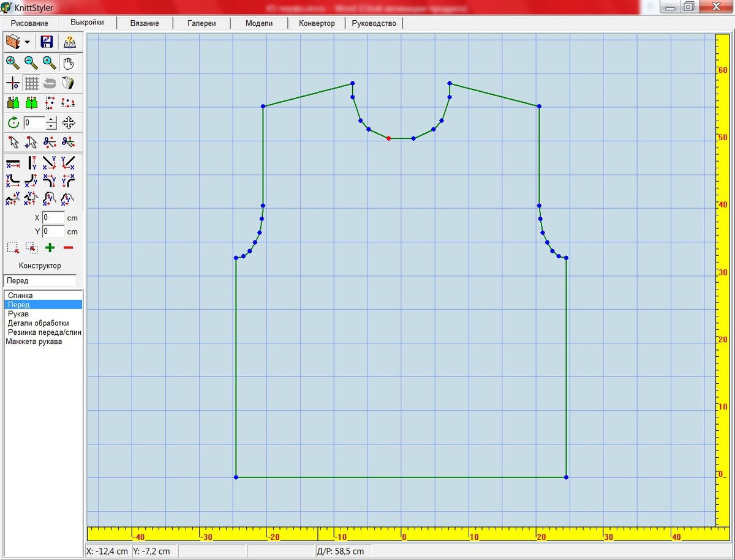Click the double dashed rectangle select icon

31,248
